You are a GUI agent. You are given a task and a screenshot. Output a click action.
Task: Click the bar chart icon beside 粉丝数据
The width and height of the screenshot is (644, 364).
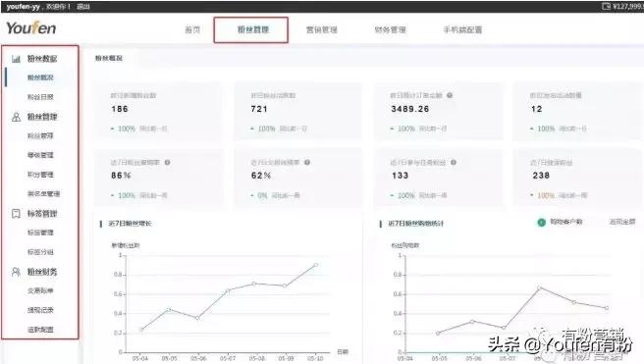pyautogui.click(x=16, y=59)
